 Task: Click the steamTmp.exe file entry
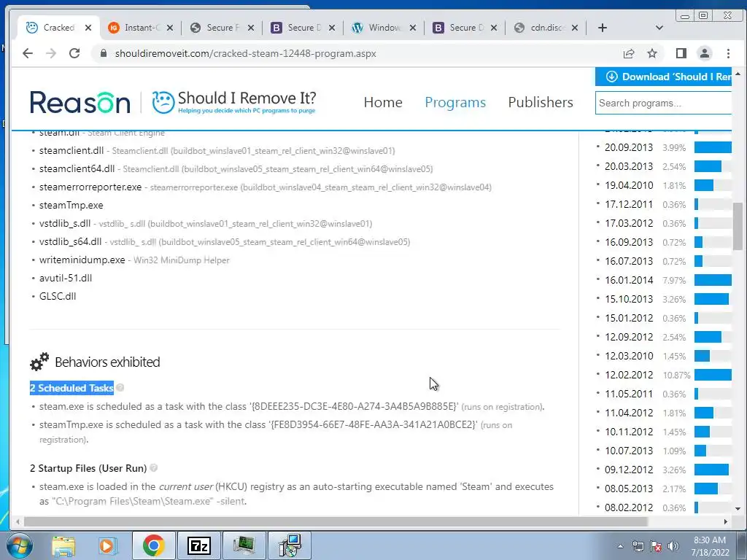[x=71, y=205]
